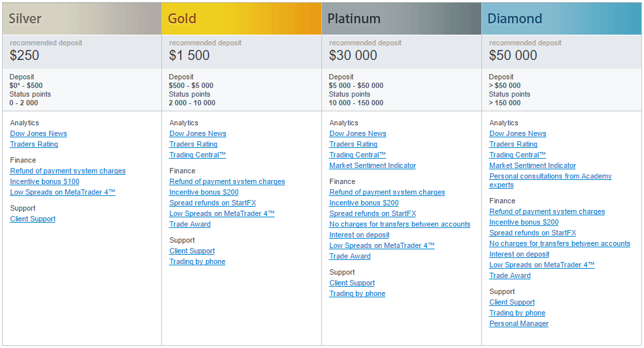Click the '$0* - $500' deposit range
Viewport: 644px width, 348px height.
(26, 85)
